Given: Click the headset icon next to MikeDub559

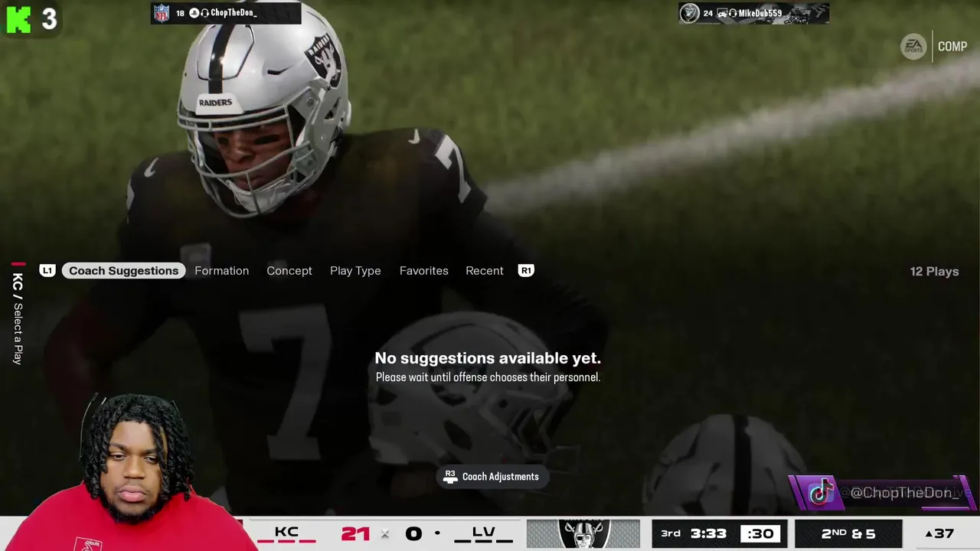Looking at the screenshot, I should [733, 13].
